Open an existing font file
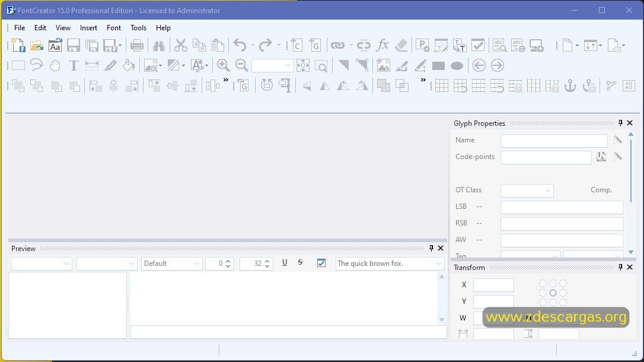 37,45
